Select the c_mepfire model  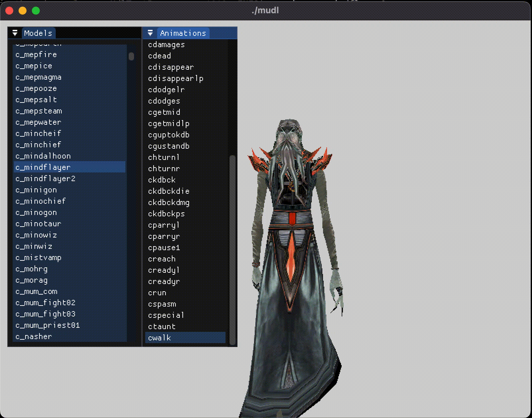click(70, 54)
